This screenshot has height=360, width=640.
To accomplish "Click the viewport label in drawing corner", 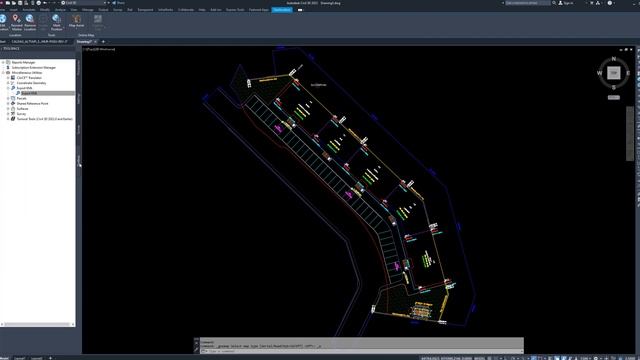I will (x=100, y=49).
